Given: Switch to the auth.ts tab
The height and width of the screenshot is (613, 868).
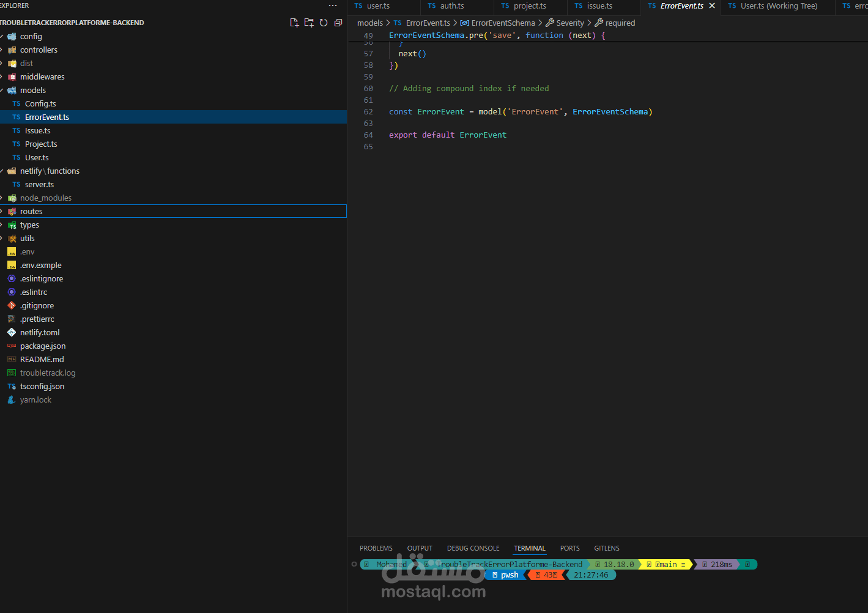Looking at the screenshot, I should coord(452,6).
